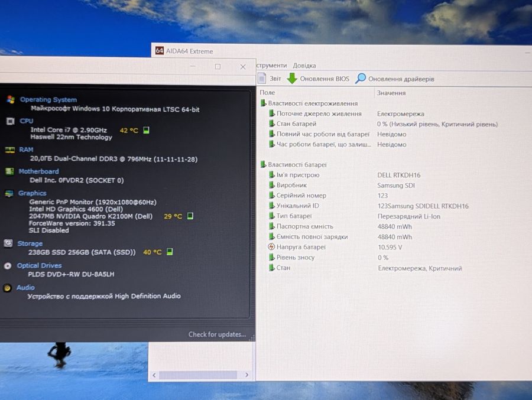Viewport: 532px width, 400px height.
Task: Click the Operating System heading in Speccy
Action: point(48,99)
